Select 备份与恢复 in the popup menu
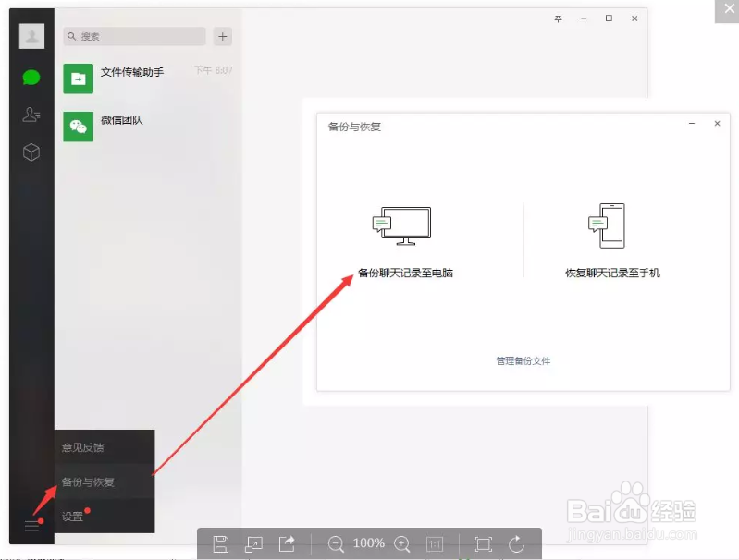This screenshot has width=739, height=560. coord(105,481)
